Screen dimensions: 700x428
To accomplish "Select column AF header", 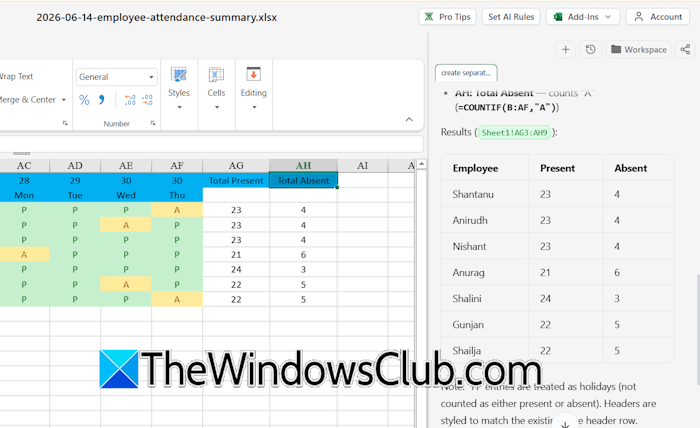I will pos(177,166).
